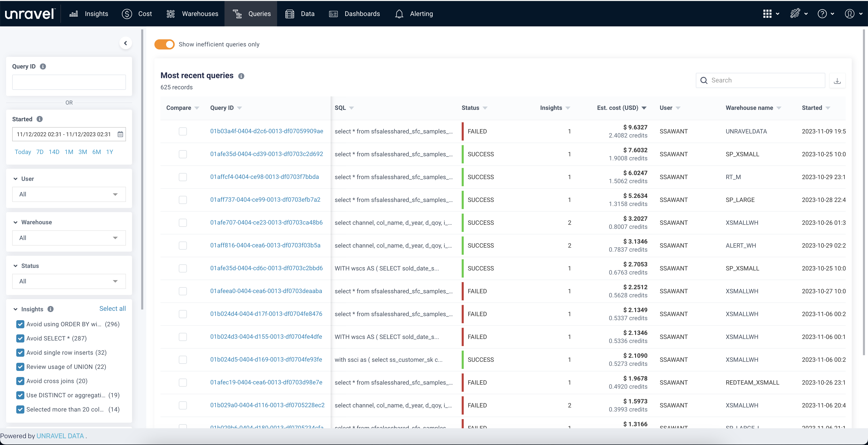
Task: Open the SQL column sort arrow
Action: click(351, 108)
